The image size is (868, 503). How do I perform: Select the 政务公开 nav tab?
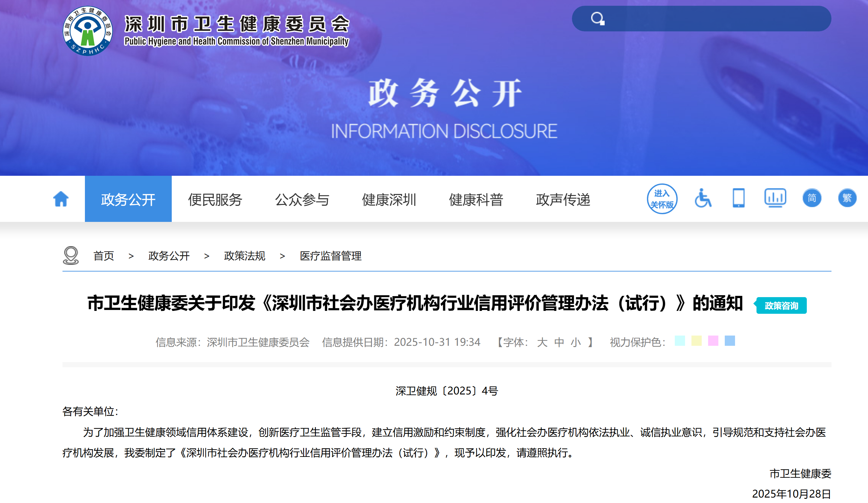128,199
